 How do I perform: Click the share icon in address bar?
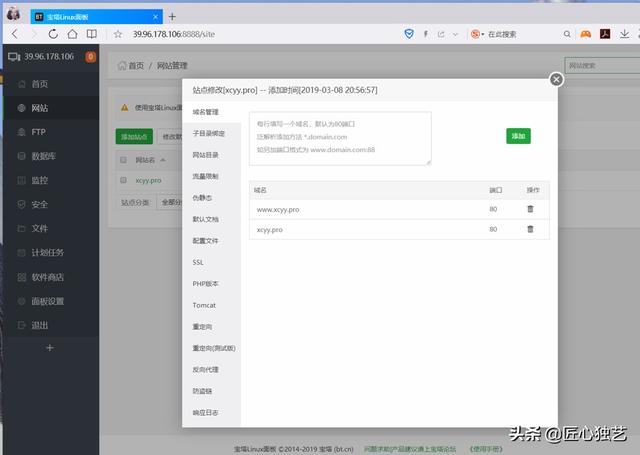441,34
